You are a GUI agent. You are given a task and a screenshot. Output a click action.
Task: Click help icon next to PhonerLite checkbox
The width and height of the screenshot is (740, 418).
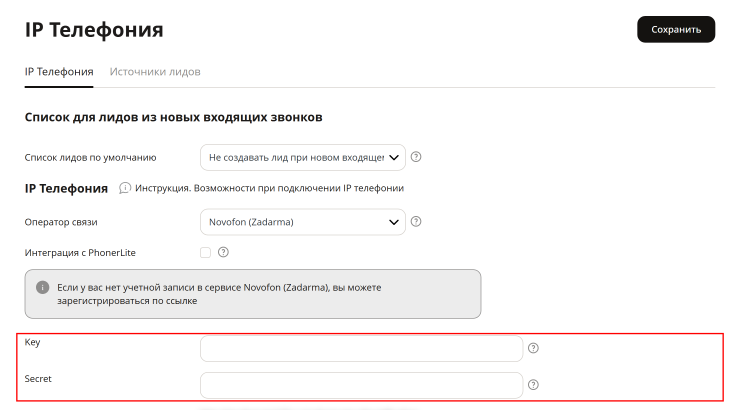tap(223, 252)
